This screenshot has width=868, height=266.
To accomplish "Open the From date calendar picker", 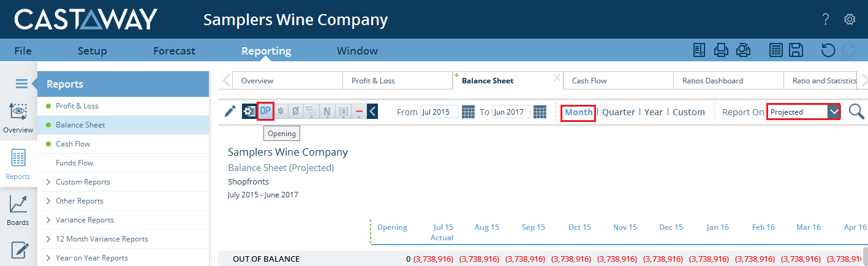I will [468, 112].
